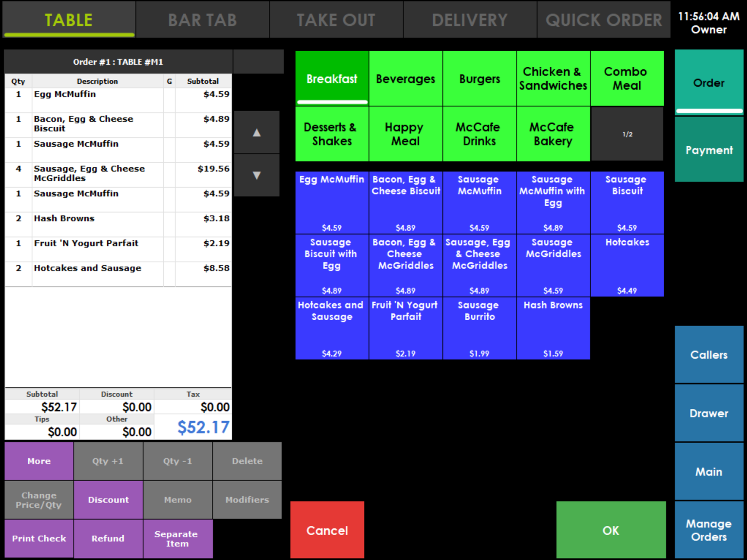Open Chicken & Sandwiches category
This screenshot has width=747, height=560.
tap(553, 78)
